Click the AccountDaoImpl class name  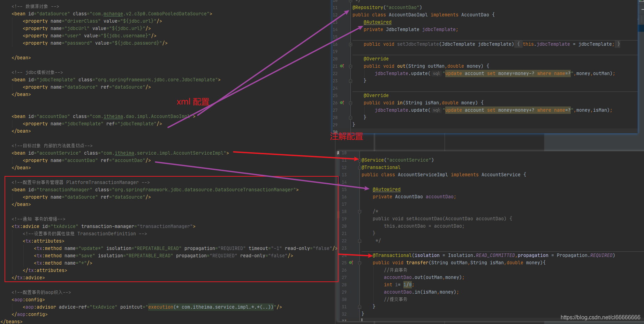click(x=408, y=15)
